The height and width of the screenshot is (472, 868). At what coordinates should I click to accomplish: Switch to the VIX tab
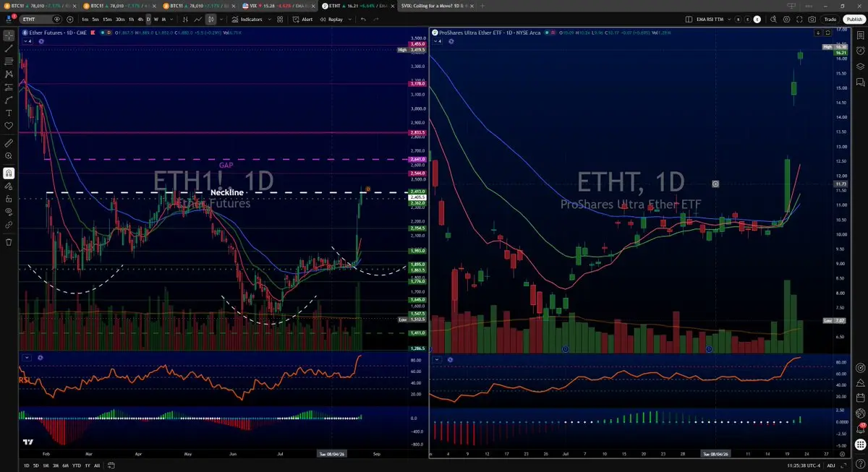pyautogui.click(x=278, y=5)
